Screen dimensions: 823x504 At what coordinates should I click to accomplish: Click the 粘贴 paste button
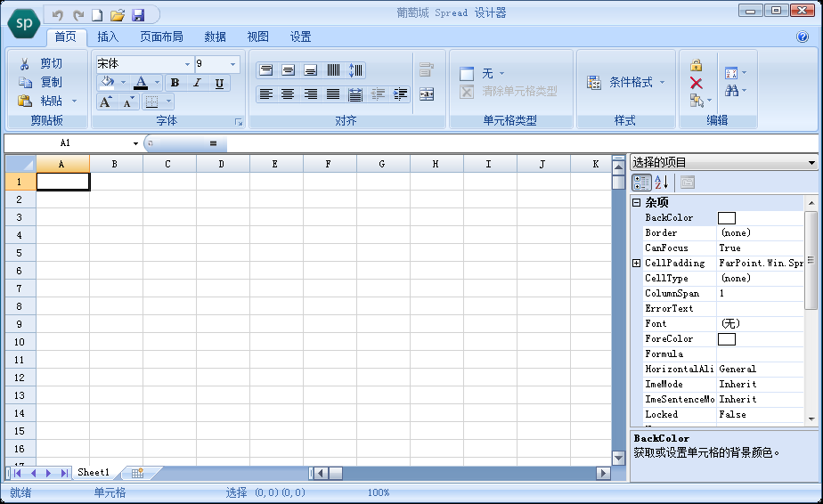[41, 101]
